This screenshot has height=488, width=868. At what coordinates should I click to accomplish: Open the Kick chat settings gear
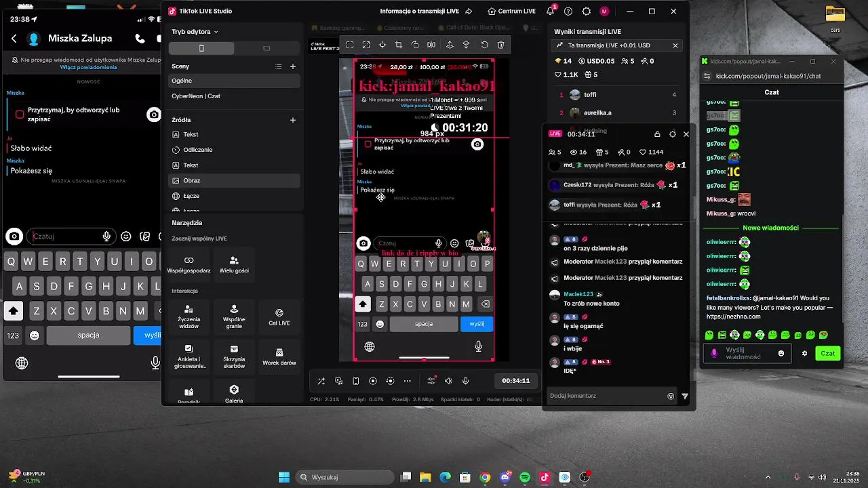805,353
